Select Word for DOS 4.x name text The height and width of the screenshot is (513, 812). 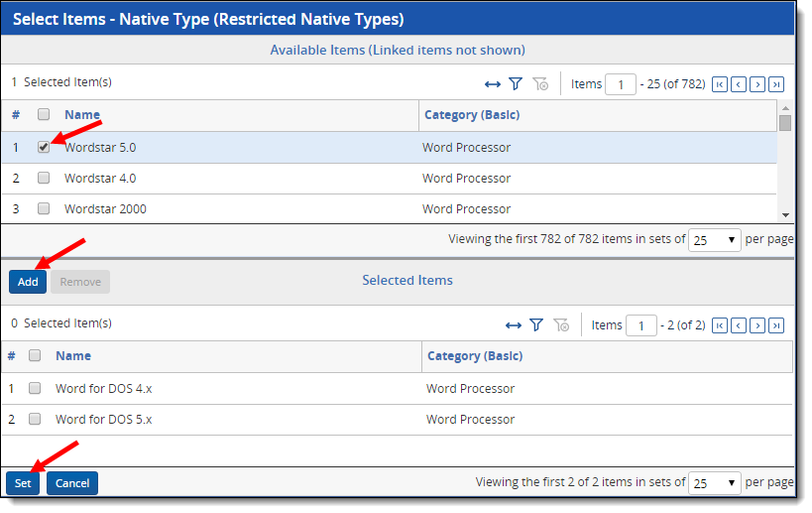click(x=103, y=389)
